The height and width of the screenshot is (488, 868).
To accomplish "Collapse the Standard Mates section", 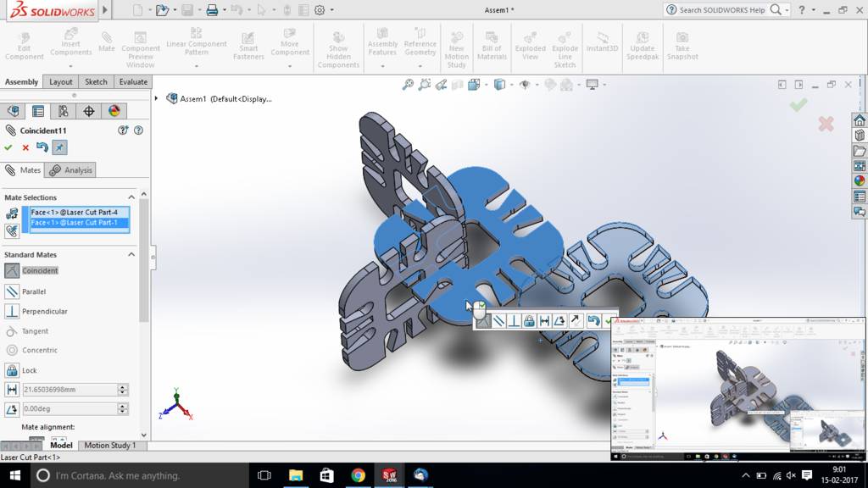I will click(x=131, y=254).
